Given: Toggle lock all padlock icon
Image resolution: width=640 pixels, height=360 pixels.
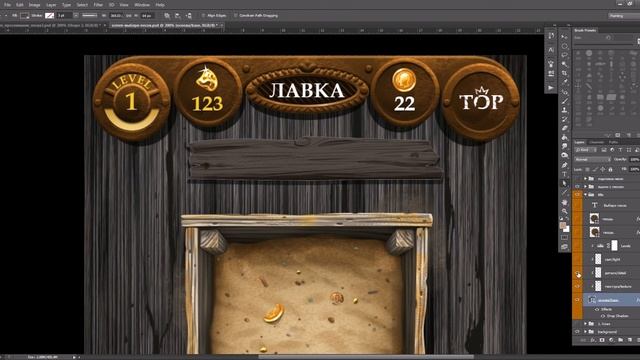Looking at the screenshot, I should [610, 169].
